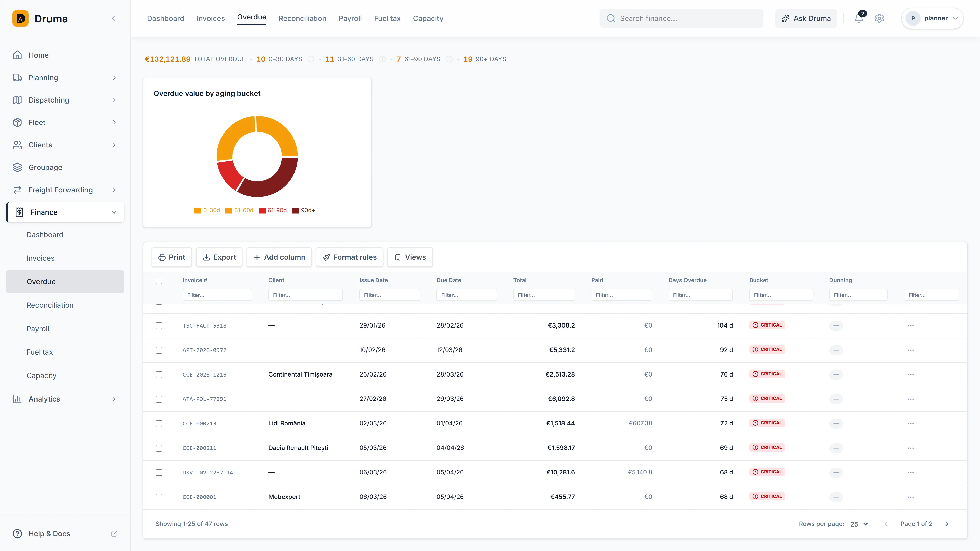Select the ATA-POL-77291 row checkbox
The height and width of the screenshot is (551, 980).
(159, 399)
